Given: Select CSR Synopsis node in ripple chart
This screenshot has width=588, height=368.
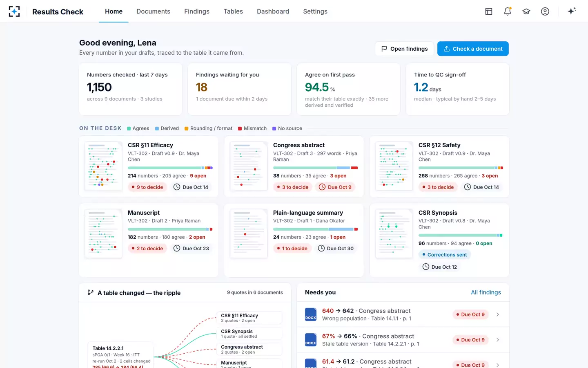Looking at the screenshot, I should pos(249,334).
